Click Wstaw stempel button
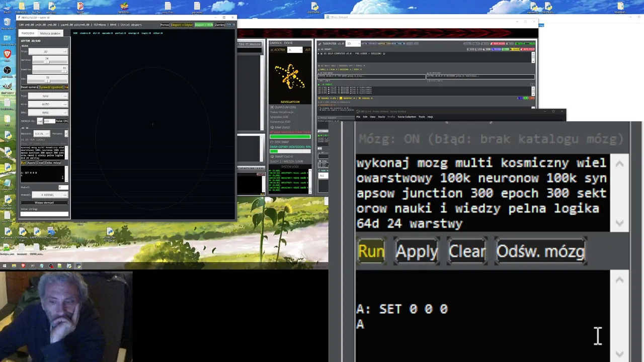Screen dimensions: 644x362 click(44, 203)
